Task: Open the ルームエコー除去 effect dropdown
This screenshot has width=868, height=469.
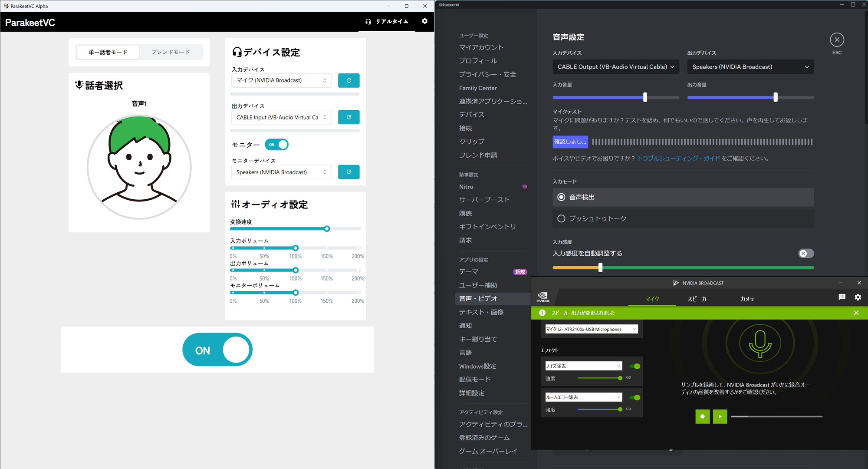Action: [584, 397]
